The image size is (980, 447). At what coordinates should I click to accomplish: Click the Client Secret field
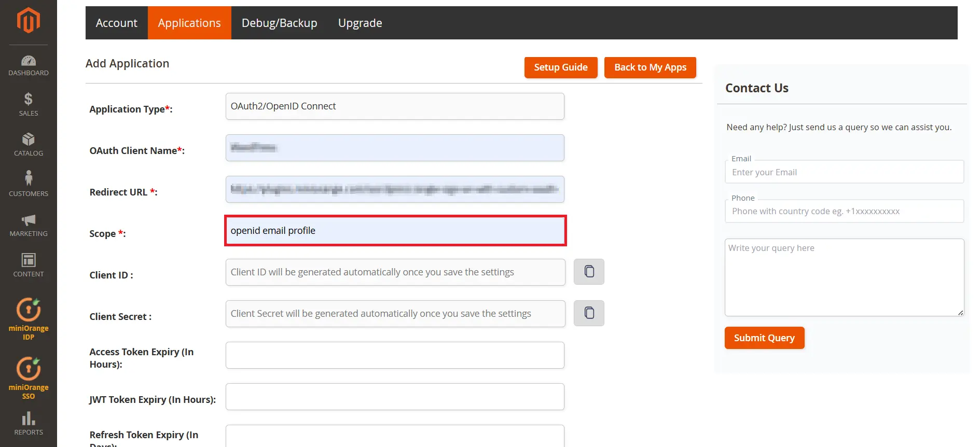(395, 314)
